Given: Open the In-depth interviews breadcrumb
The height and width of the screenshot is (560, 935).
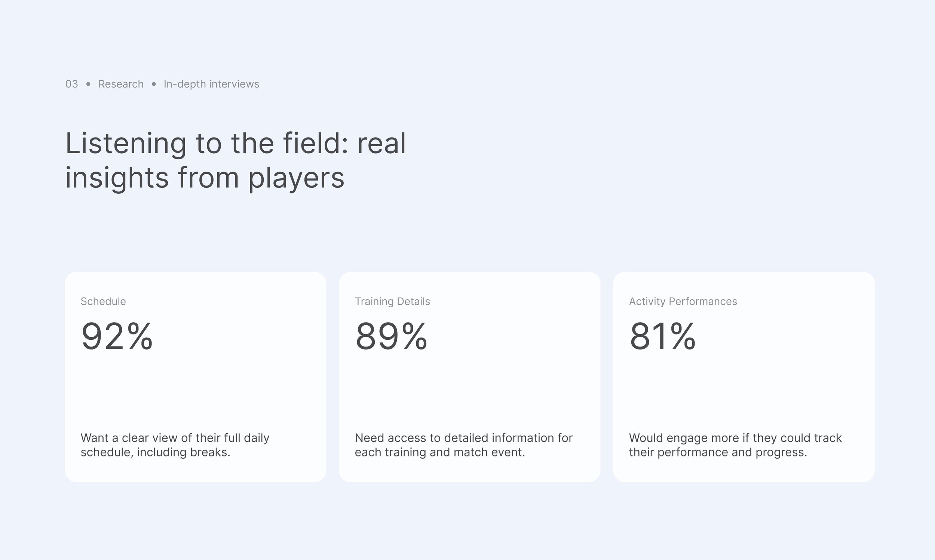Looking at the screenshot, I should (x=211, y=84).
